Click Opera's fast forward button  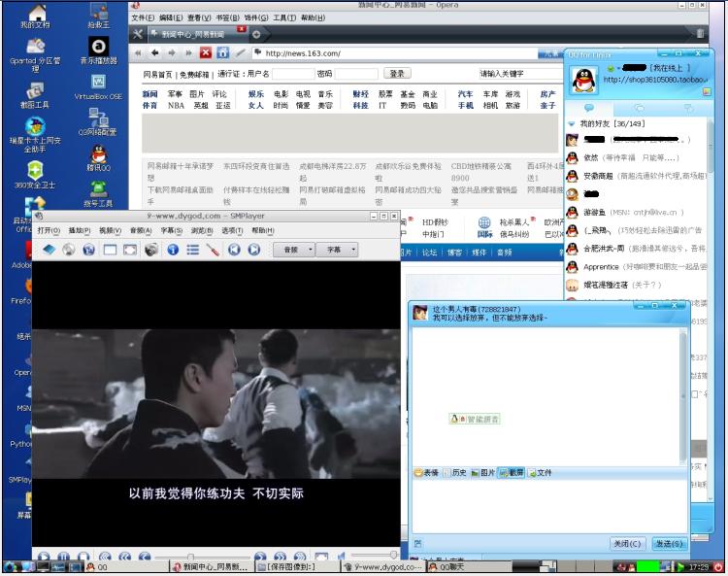coord(188,53)
